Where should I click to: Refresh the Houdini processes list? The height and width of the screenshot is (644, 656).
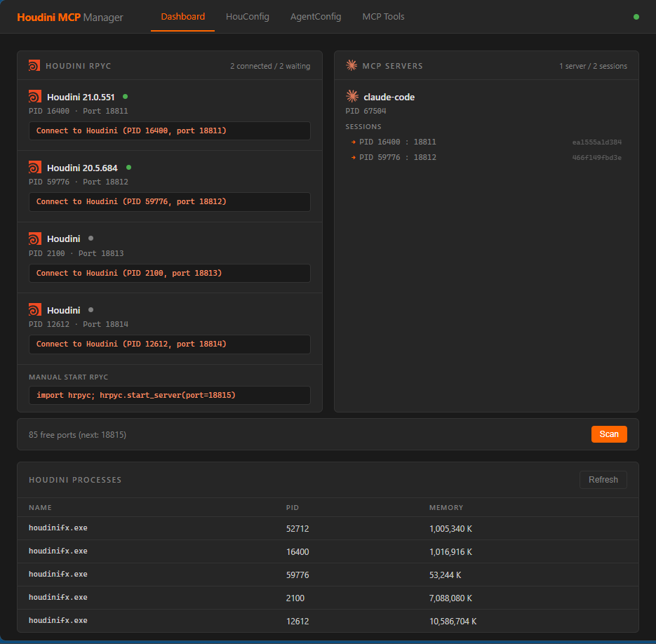click(603, 480)
